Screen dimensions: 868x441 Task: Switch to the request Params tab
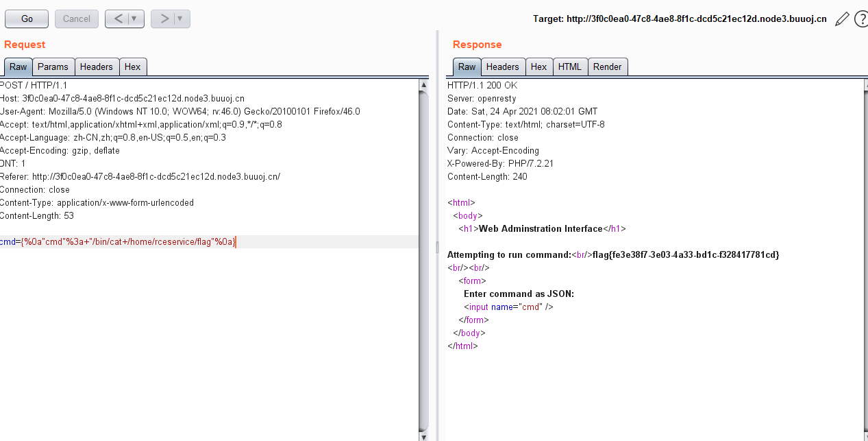pos(53,67)
